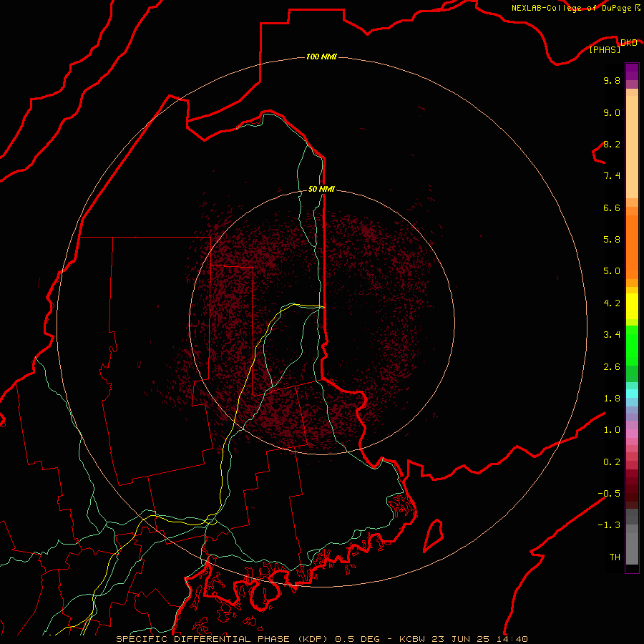The width and height of the screenshot is (644, 644).
Task: Click the SPECIFIC DIFFERENTIAL PHASE (KDP) title text
Action: pyautogui.click(x=223, y=639)
